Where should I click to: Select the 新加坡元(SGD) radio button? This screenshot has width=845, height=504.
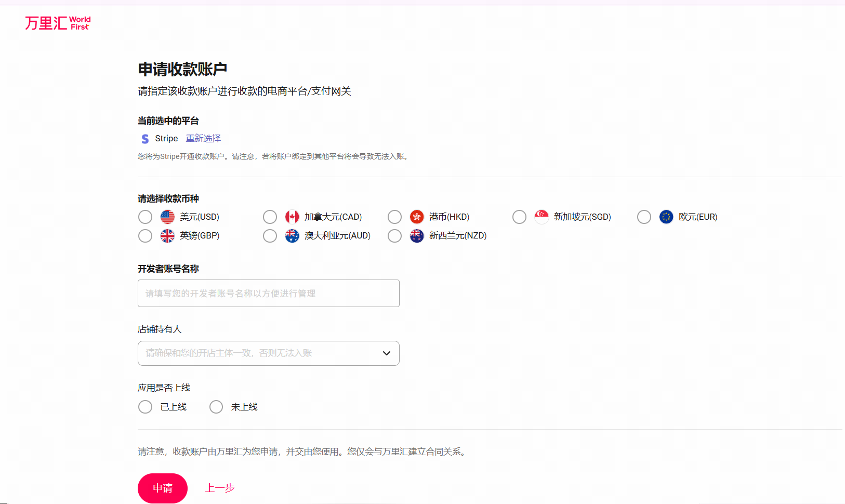coord(519,217)
